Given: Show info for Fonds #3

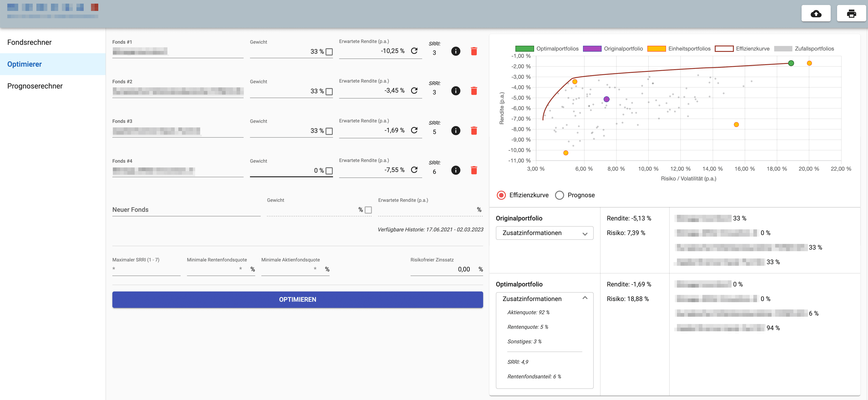Looking at the screenshot, I should point(456,130).
